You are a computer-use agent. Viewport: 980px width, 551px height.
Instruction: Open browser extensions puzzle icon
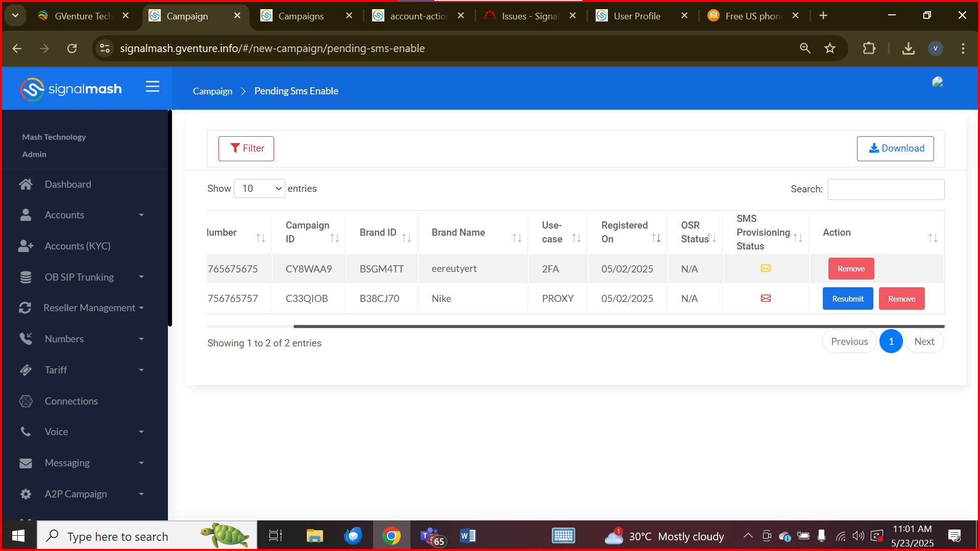pyautogui.click(x=869, y=48)
